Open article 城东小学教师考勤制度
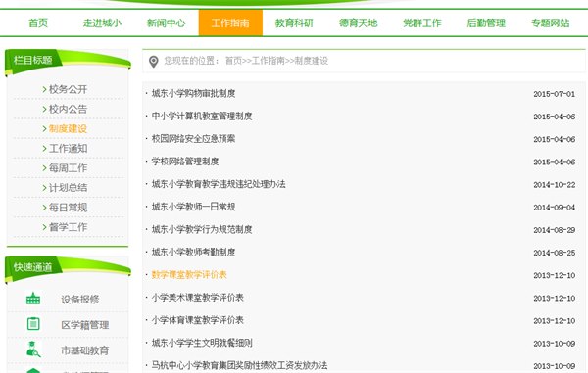 click(x=193, y=252)
